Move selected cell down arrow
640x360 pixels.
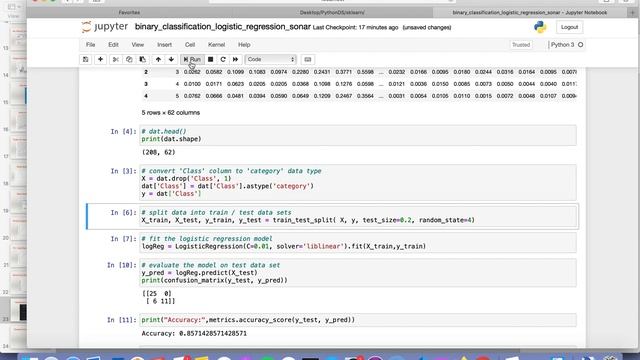(171, 59)
